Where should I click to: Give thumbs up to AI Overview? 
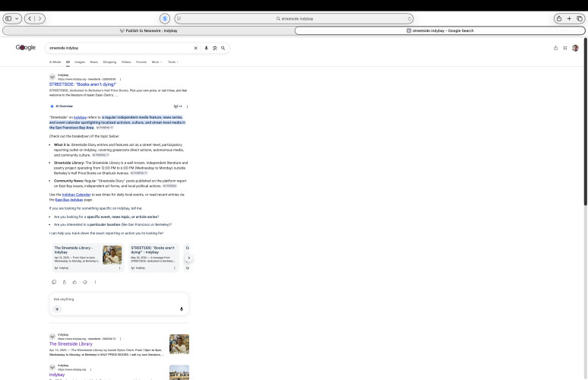click(x=74, y=282)
